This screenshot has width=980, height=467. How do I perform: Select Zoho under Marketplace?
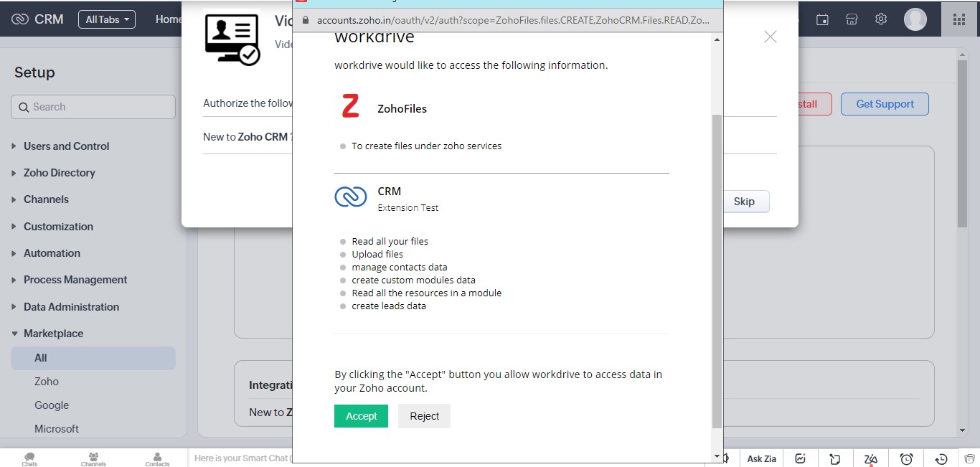(x=47, y=382)
